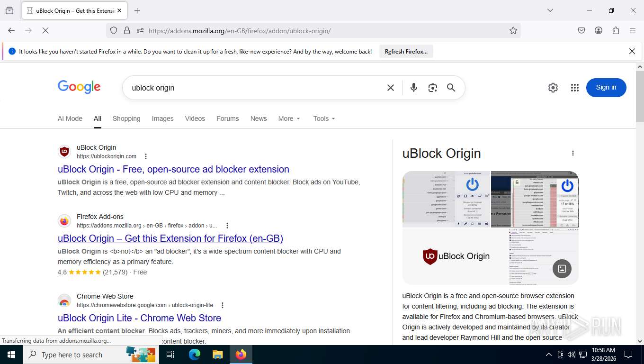Show site security padlock info

[126, 30]
